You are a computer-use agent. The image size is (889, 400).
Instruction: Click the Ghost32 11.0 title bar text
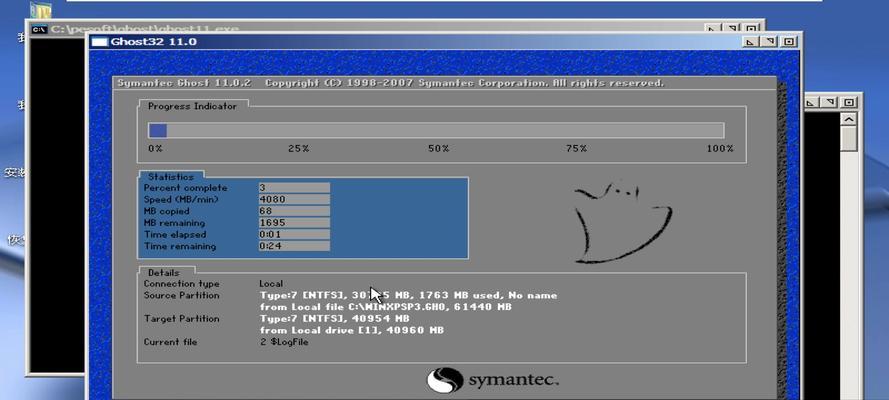[153, 41]
